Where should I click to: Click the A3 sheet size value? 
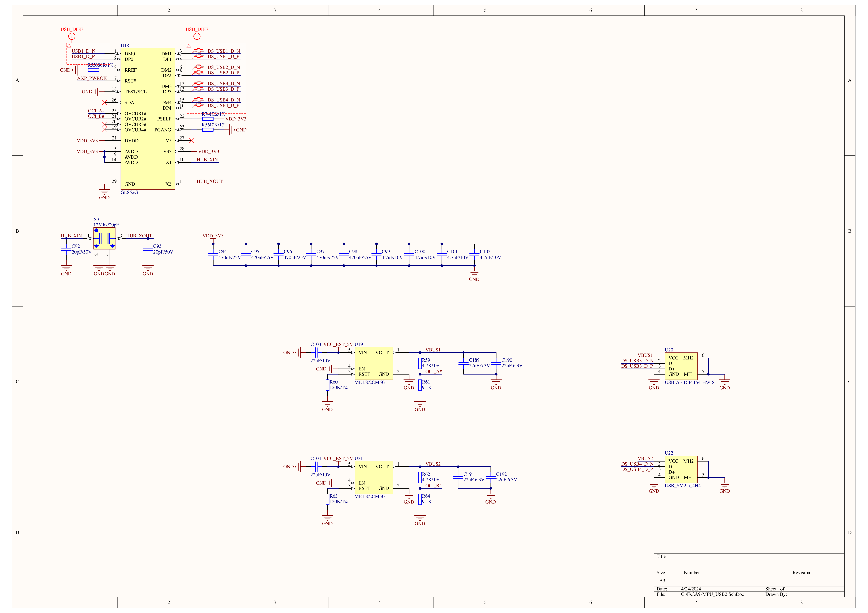coord(662,581)
